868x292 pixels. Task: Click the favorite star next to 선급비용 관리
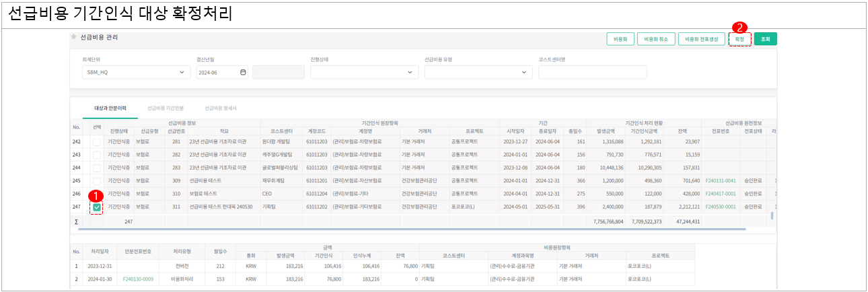(74, 37)
